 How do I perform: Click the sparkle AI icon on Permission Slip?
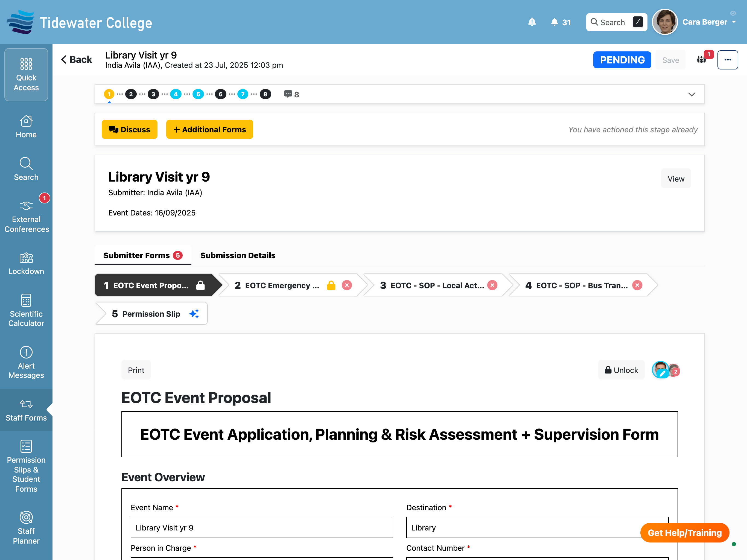[x=194, y=314]
